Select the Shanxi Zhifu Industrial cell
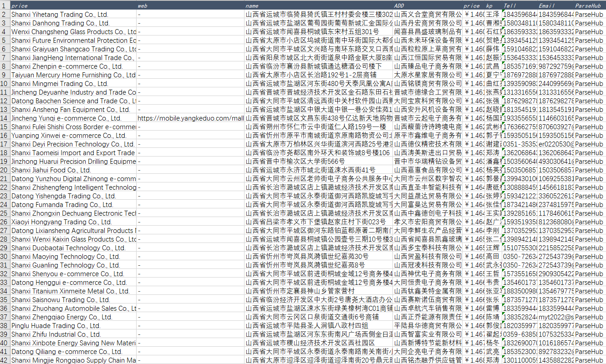 (73, 334)
